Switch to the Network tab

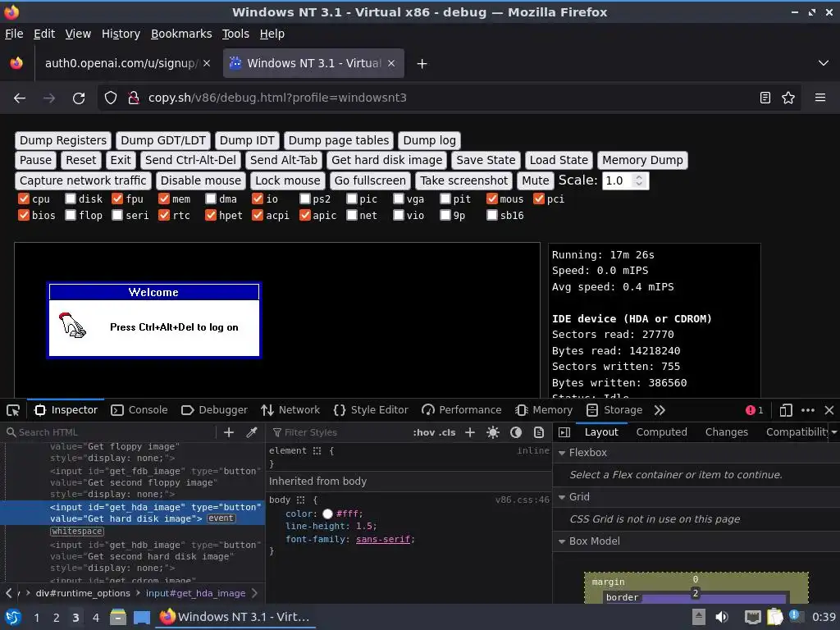[x=290, y=410]
